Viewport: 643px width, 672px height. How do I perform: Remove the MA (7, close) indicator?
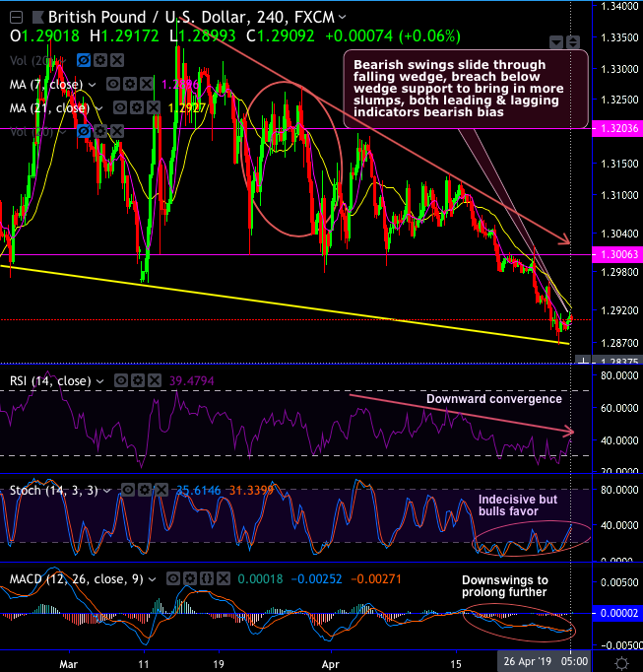(147, 84)
